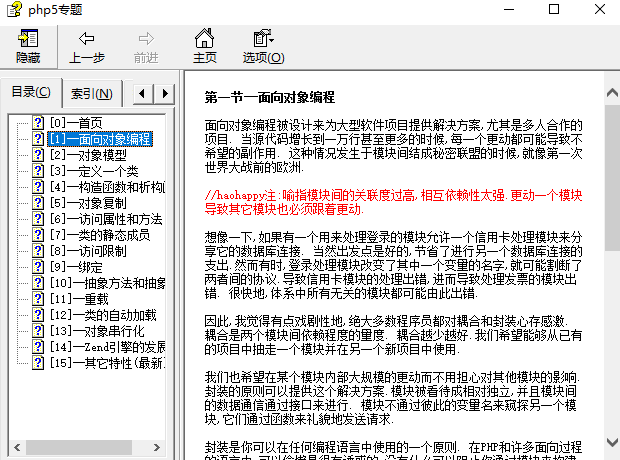Viewport: 620px width, 460px height.
Task: Click the page icon next to [3]—定义一个类
Action: point(38,171)
